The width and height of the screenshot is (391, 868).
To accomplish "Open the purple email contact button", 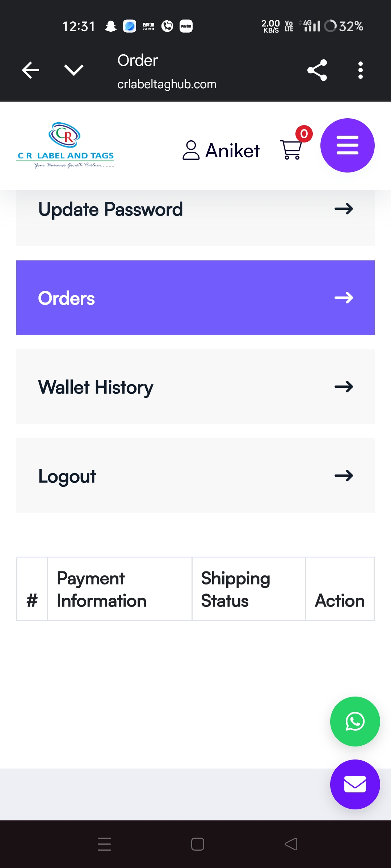I will 355,784.
